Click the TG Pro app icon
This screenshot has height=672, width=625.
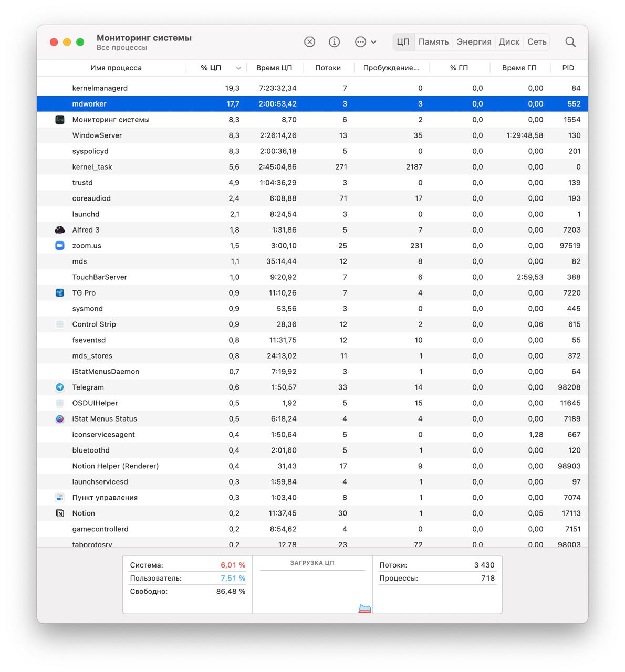tap(60, 293)
